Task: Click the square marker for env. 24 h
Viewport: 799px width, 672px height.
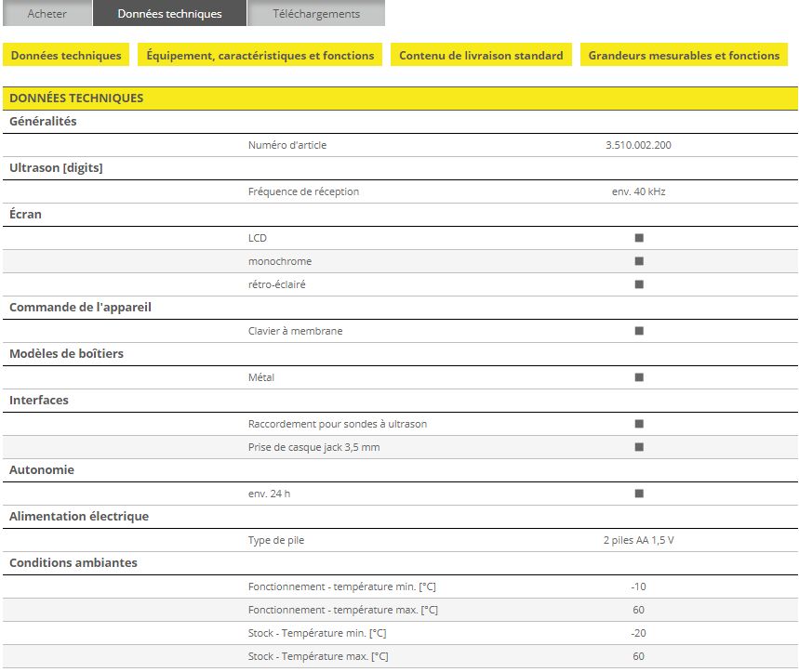Action: tap(639, 494)
